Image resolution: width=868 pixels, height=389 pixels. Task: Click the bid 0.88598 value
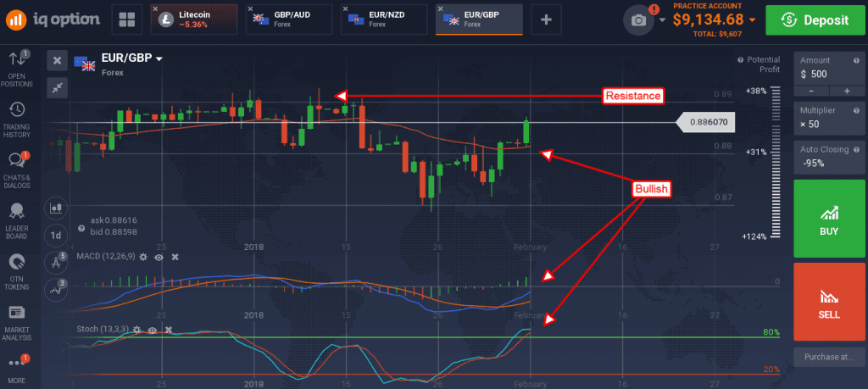coord(114,232)
